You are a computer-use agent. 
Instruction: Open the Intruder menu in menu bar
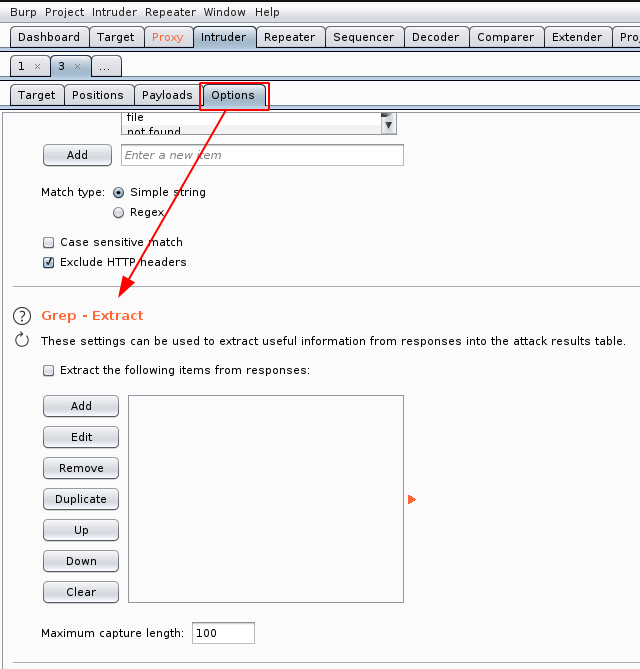tap(114, 12)
